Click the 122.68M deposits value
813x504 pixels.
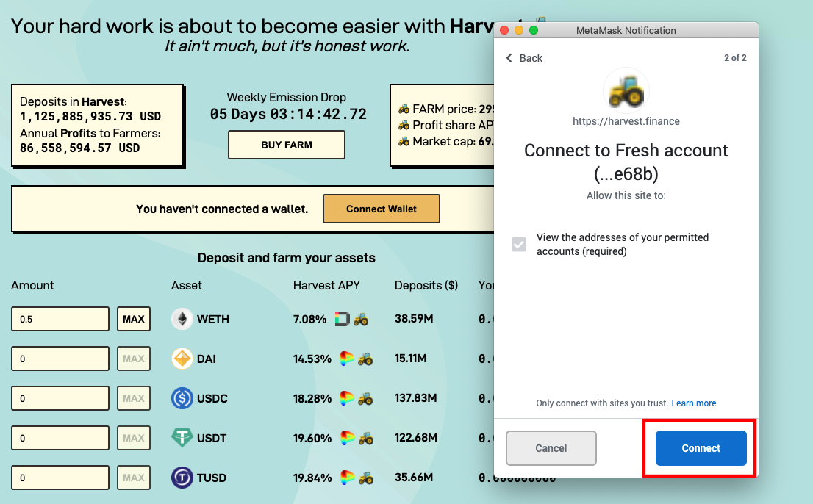pyautogui.click(x=416, y=438)
